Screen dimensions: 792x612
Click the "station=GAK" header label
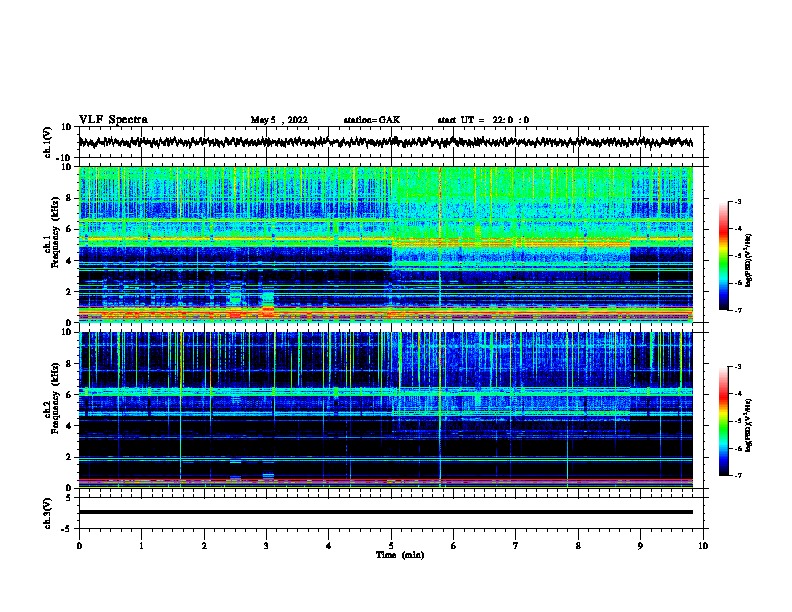tap(372, 120)
